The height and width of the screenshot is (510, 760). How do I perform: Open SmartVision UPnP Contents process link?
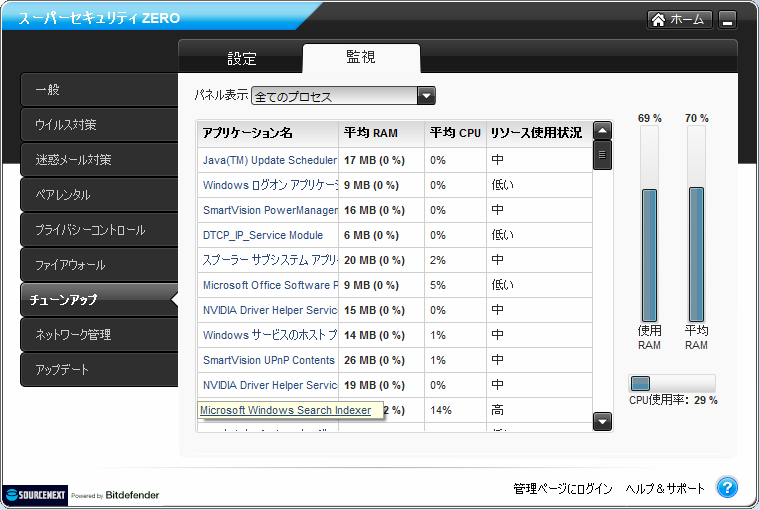[x=269, y=361]
